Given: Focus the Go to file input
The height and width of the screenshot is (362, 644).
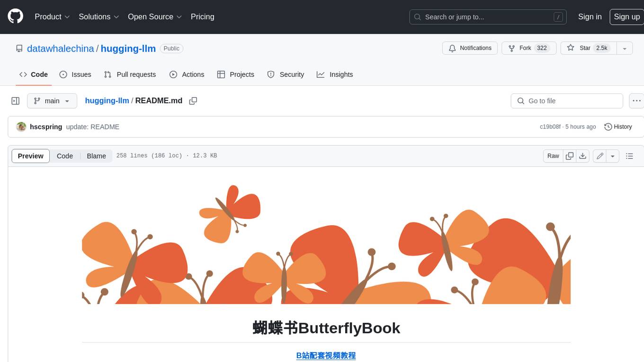Looking at the screenshot, I should (x=567, y=101).
